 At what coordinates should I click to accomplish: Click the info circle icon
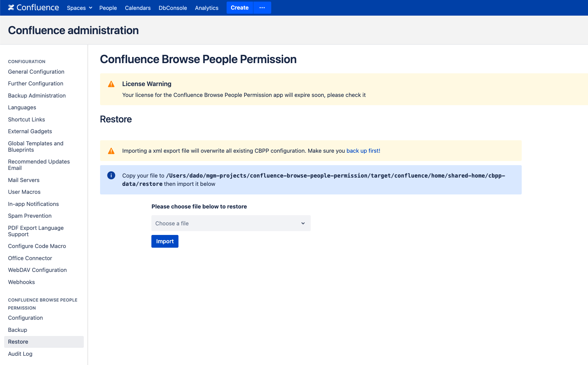pyautogui.click(x=111, y=175)
